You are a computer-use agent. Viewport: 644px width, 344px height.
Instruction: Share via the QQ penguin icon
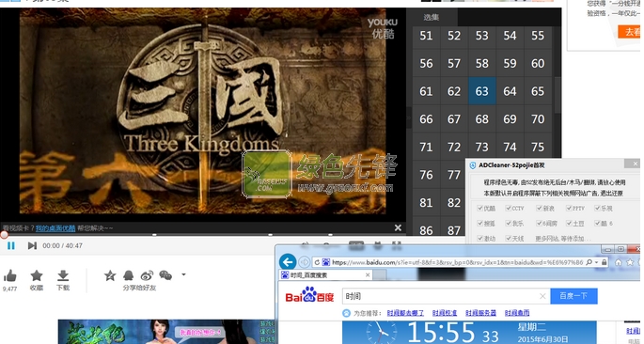129,275
